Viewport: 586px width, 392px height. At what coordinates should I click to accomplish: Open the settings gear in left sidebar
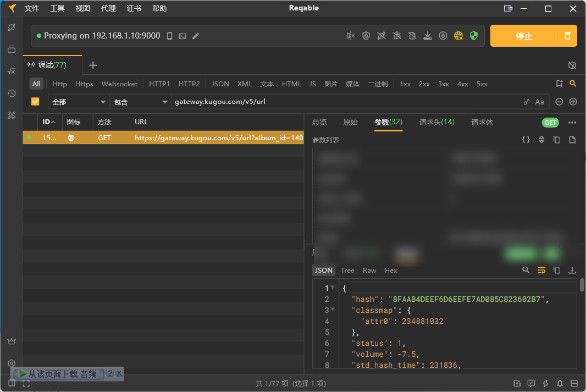point(12,363)
